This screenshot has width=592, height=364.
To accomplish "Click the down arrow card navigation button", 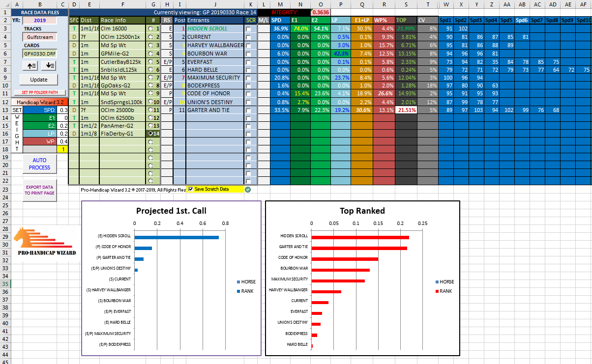I will tap(49, 65).
